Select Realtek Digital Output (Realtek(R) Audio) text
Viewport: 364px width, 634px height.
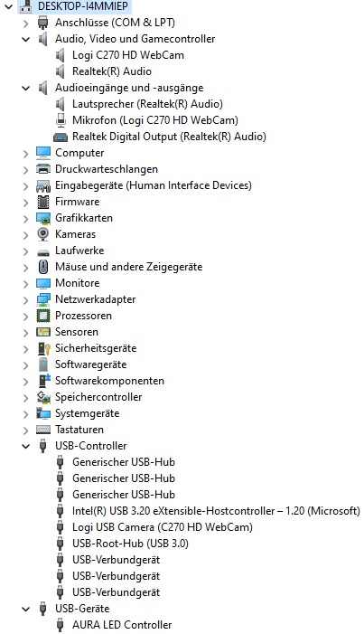(x=169, y=137)
